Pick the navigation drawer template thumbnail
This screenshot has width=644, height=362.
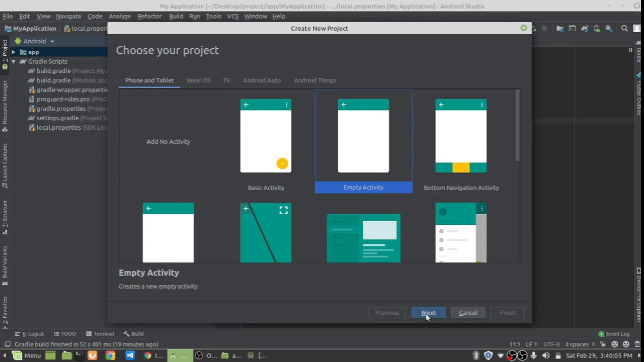(461, 232)
